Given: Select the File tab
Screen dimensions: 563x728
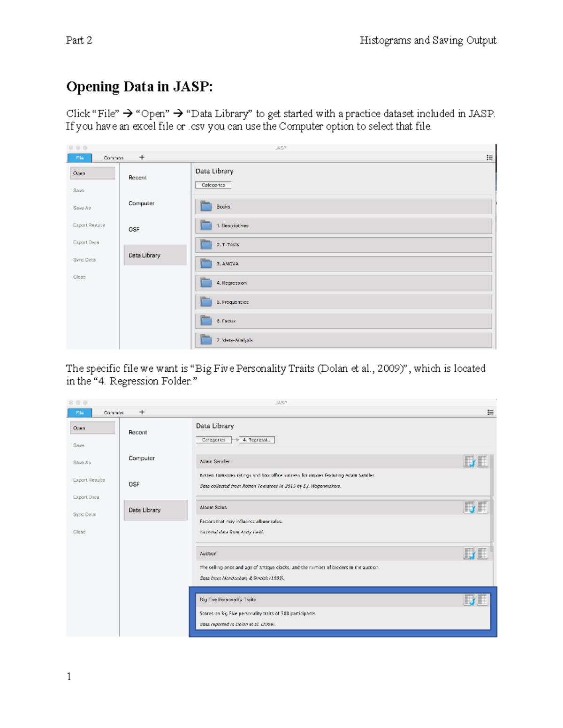Looking at the screenshot, I should pyautogui.click(x=80, y=158).
